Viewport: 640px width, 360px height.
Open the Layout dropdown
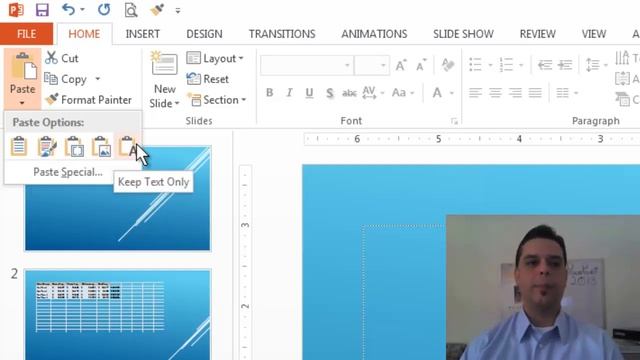215,58
